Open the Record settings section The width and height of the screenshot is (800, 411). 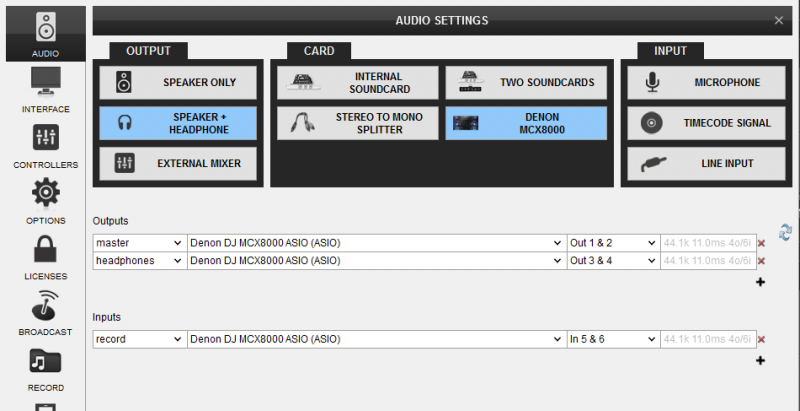(x=45, y=368)
